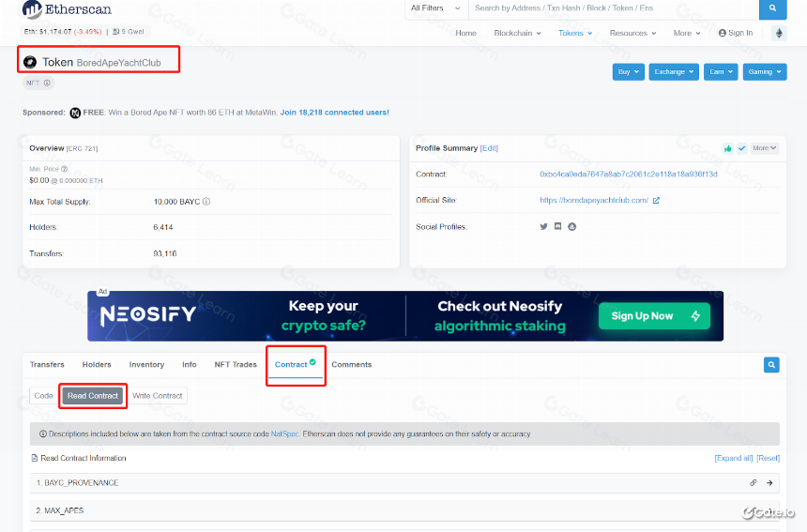The image size is (807, 532).
Task: Open the OpenSea social profile icon
Action: point(571,227)
